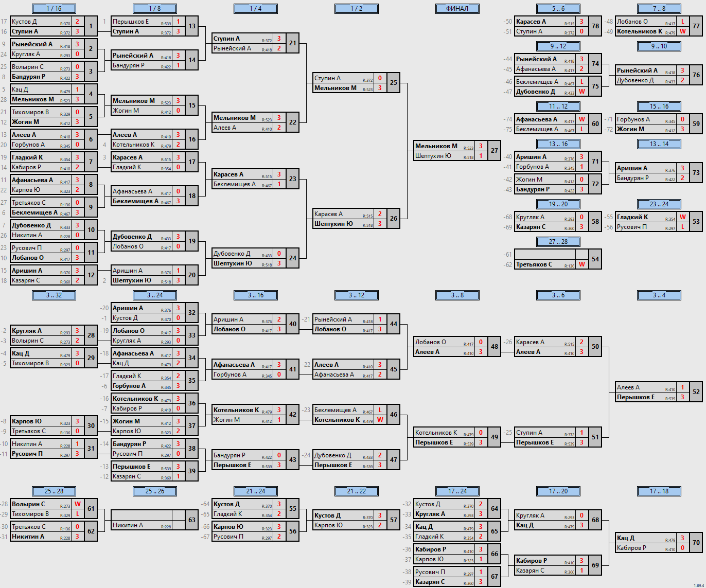
Task: Open the 5 .. 6 placement header
Action: point(558,9)
